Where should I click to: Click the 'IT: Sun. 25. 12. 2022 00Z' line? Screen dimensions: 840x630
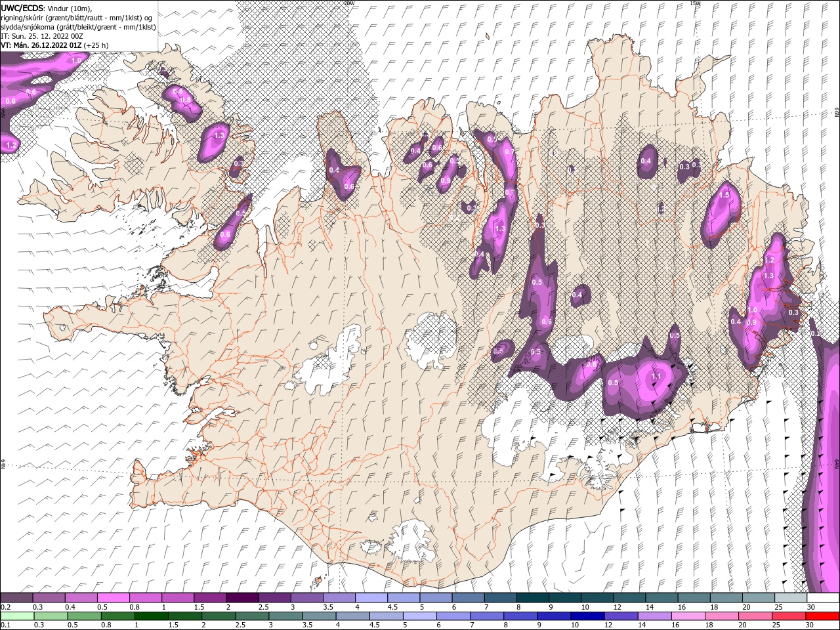(41, 36)
